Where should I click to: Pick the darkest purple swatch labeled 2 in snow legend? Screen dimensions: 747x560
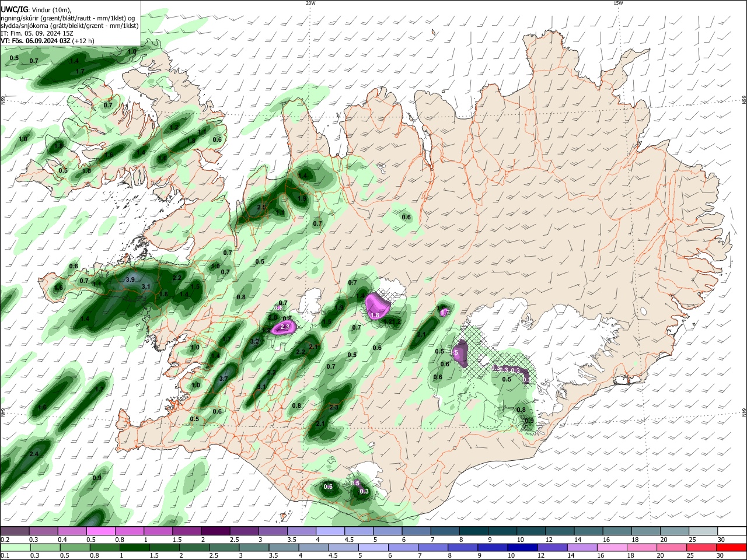215,531
